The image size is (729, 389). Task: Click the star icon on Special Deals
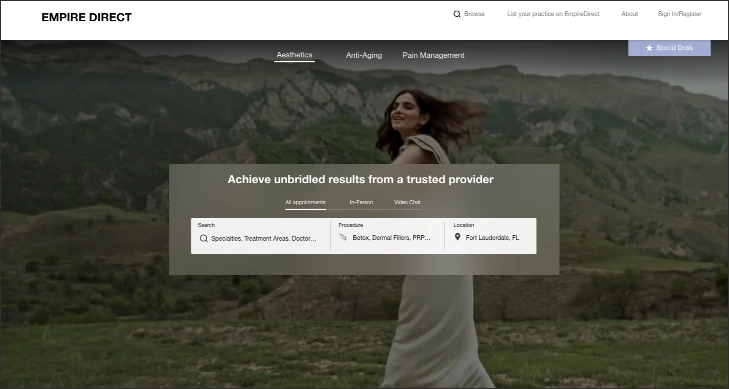649,48
